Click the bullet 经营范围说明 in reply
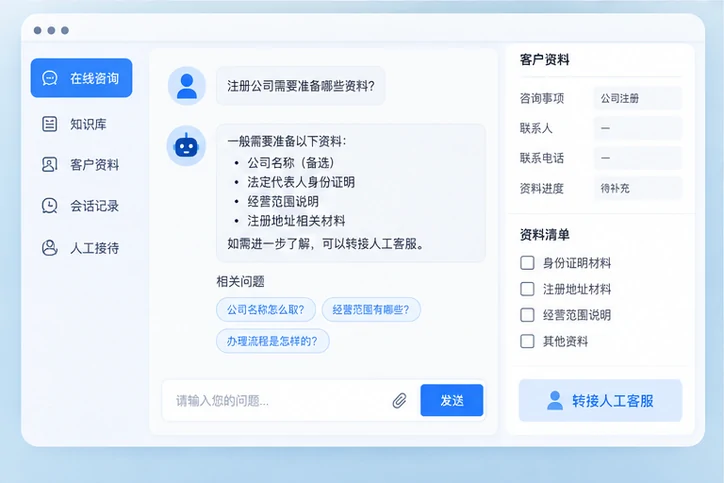The height and width of the screenshot is (483, 724). 283,201
